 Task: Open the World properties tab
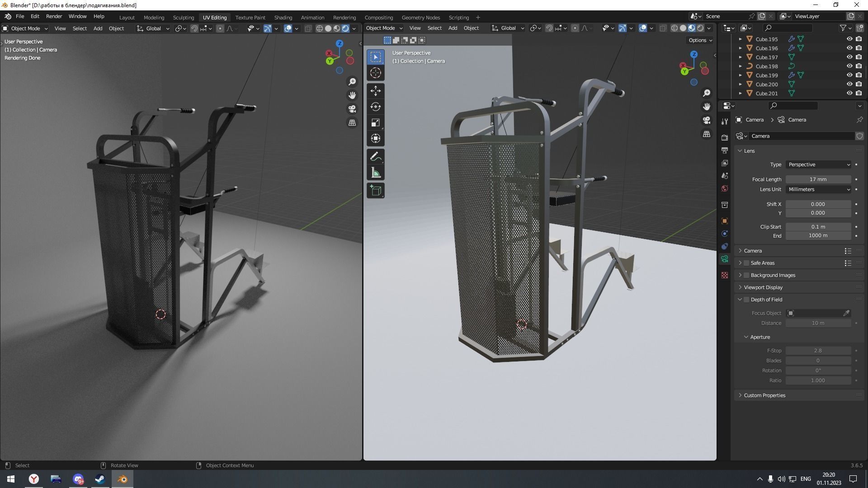725,188
